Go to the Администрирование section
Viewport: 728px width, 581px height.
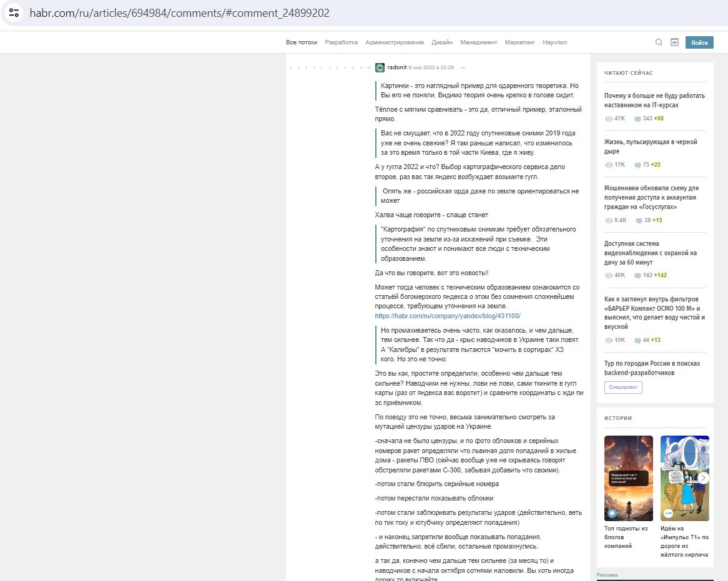[x=395, y=42]
